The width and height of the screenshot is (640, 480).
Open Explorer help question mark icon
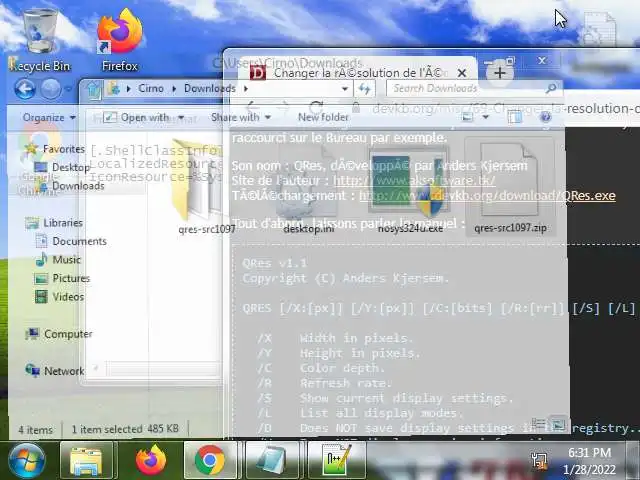(545, 118)
